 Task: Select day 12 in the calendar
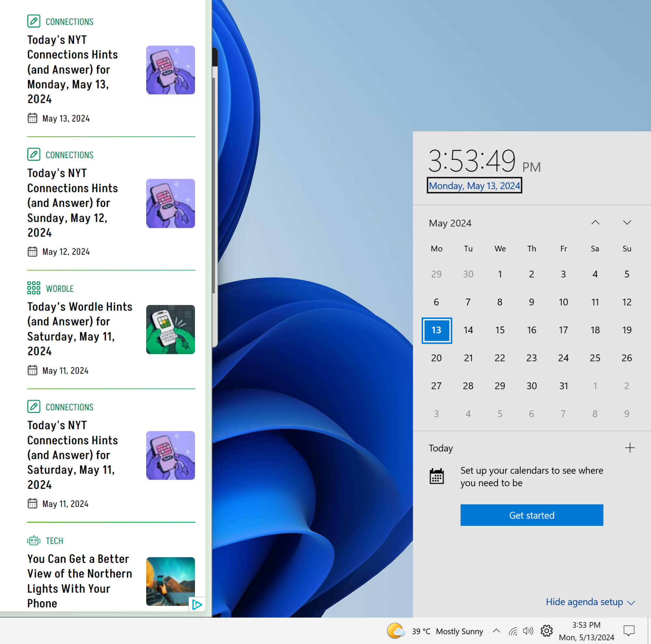[627, 302]
